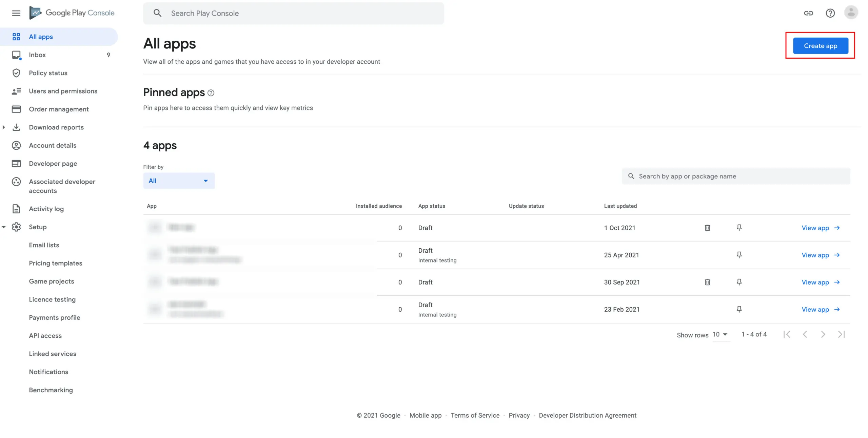The image size is (868, 438).
Task: Pin the app updated 25 Apr 2021
Action: tap(739, 255)
